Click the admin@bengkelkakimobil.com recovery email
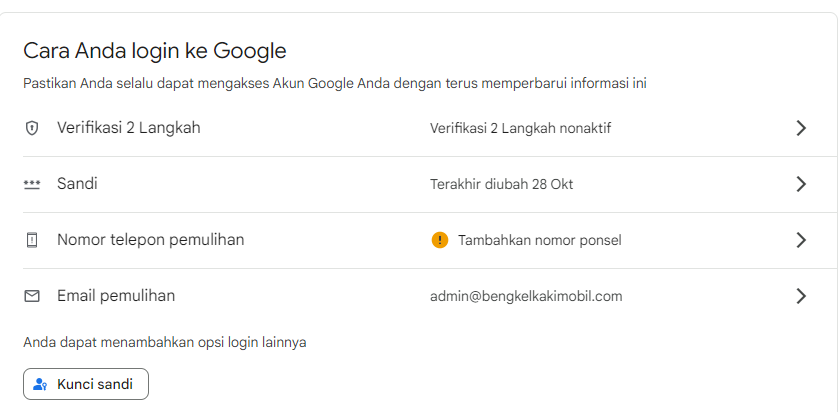Viewport: 838px width, 412px height. coord(526,297)
